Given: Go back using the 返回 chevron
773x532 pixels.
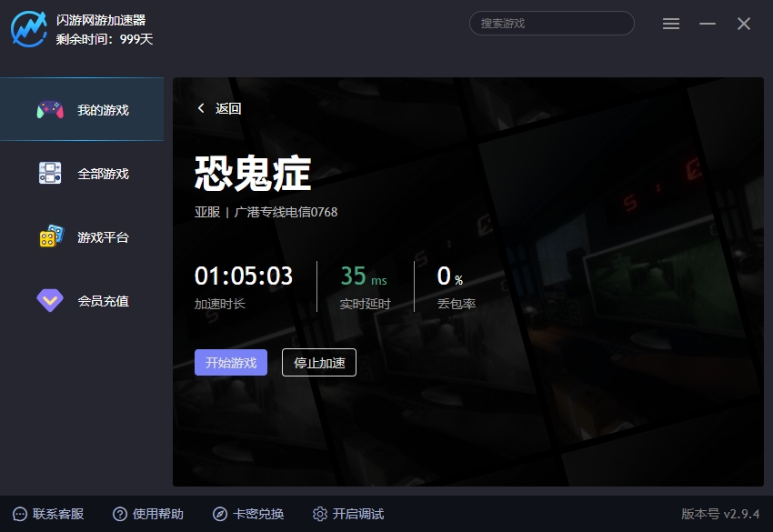Looking at the screenshot, I should (201, 108).
